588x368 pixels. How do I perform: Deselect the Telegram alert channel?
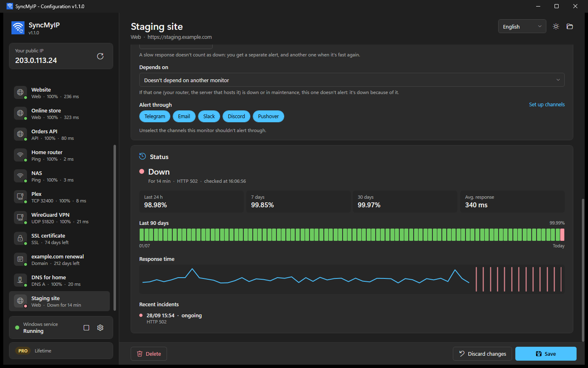pos(155,117)
